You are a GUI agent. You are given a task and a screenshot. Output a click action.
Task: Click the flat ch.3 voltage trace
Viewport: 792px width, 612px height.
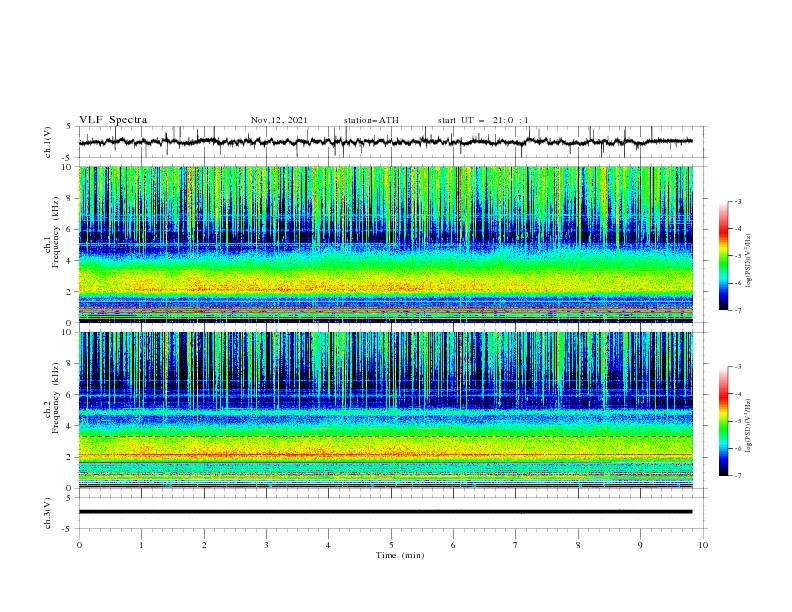(385, 512)
